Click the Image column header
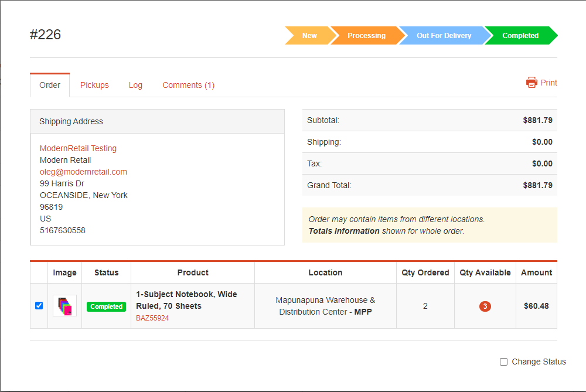The height and width of the screenshot is (392, 586). [x=64, y=273]
